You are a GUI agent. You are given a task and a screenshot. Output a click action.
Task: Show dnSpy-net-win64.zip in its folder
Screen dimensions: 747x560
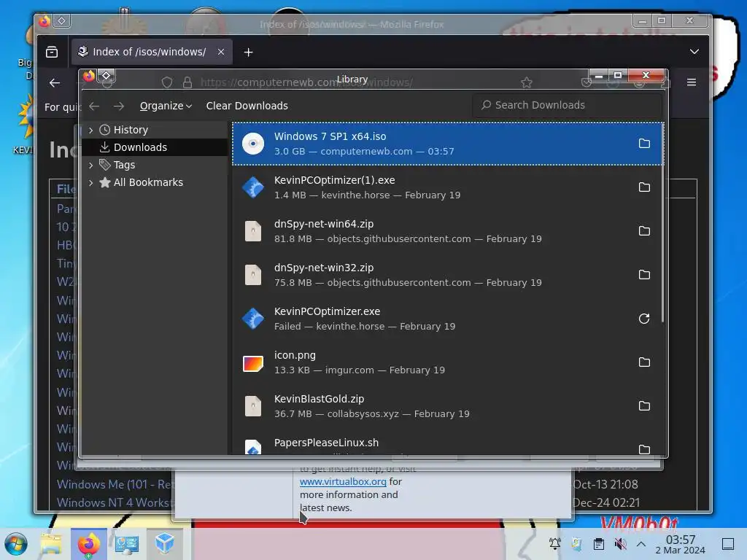pyautogui.click(x=644, y=231)
